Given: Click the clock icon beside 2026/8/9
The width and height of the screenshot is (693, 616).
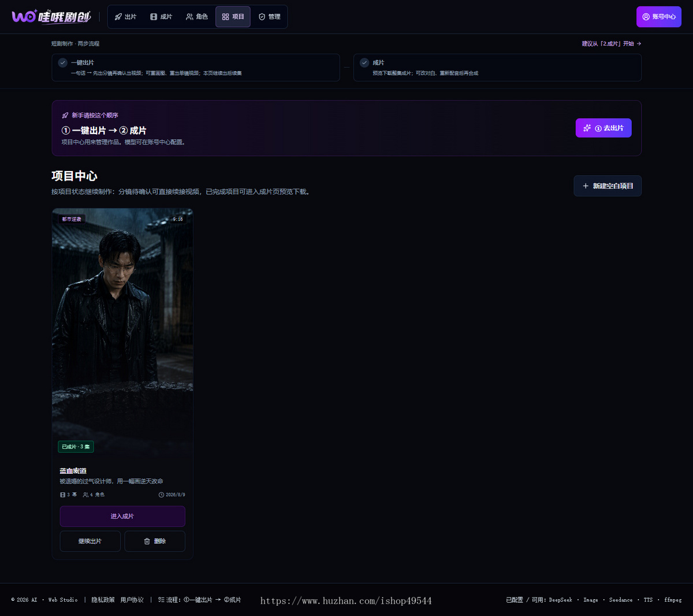Looking at the screenshot, I should point(161,495).
